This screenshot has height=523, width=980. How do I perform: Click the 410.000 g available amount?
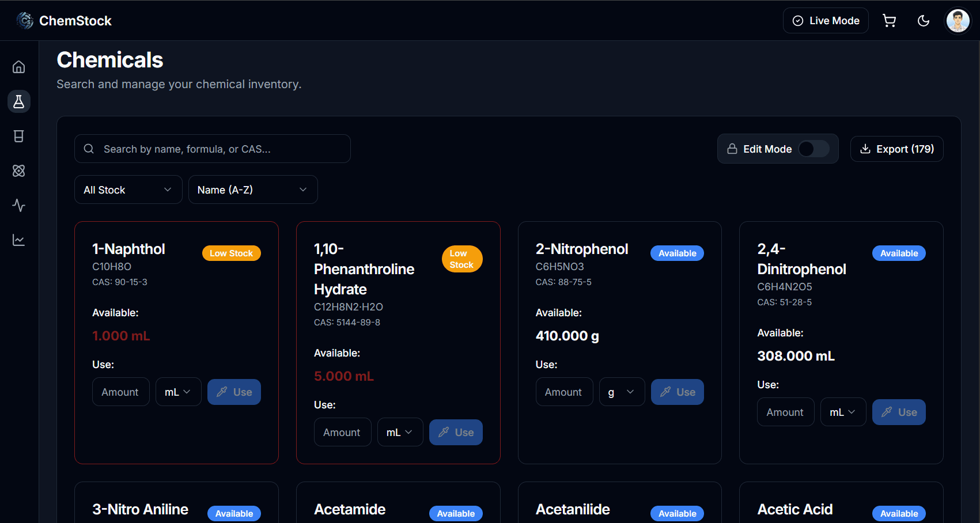pyautogui.click(x=567, y=336)
